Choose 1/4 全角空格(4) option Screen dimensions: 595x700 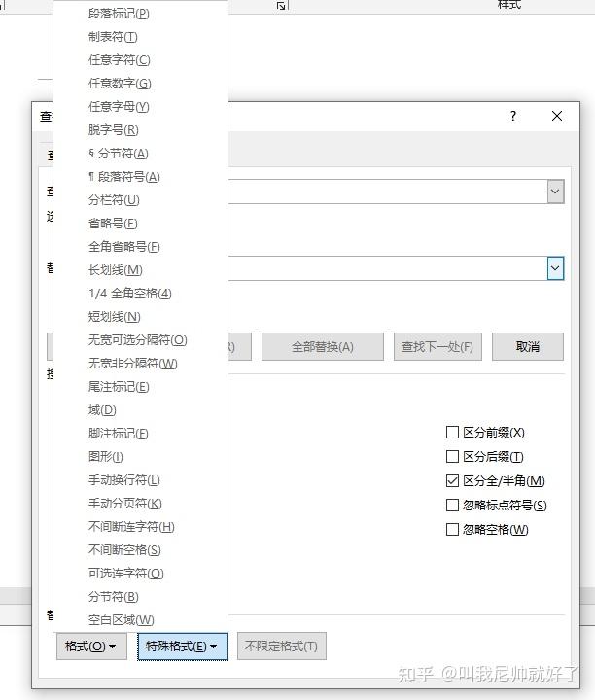pos(130,294)
